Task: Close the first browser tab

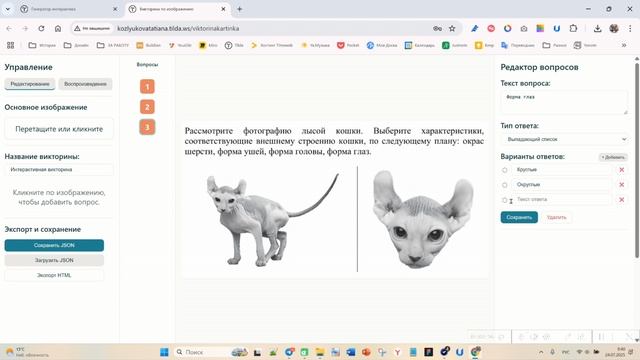Action: click(115, 9)
